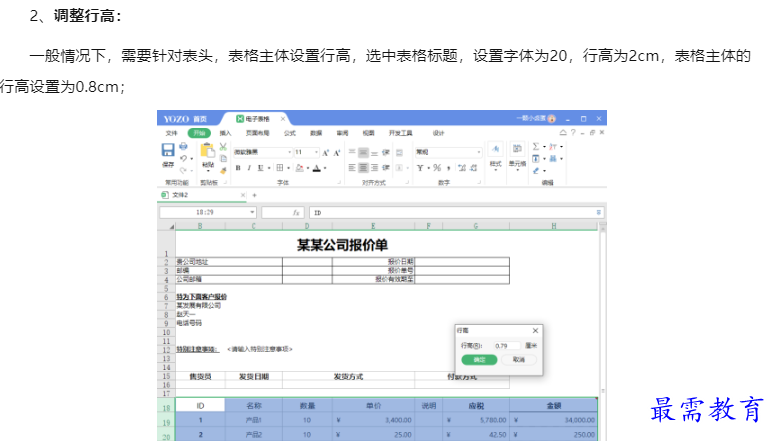Switch to the Developer Tools (开发工具) tab
This screenshot has height=441, width=772.
[400, 133]
